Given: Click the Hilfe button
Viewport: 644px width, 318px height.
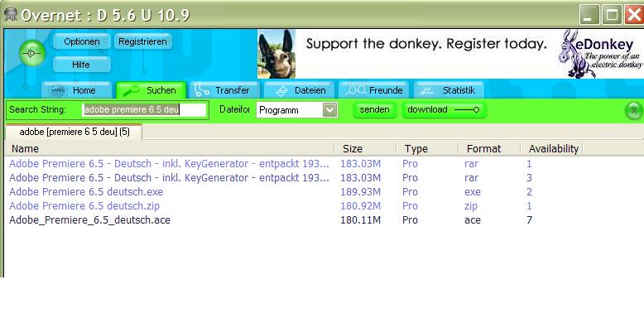Looking at the screenshot, I should click(x=81, y=65).
